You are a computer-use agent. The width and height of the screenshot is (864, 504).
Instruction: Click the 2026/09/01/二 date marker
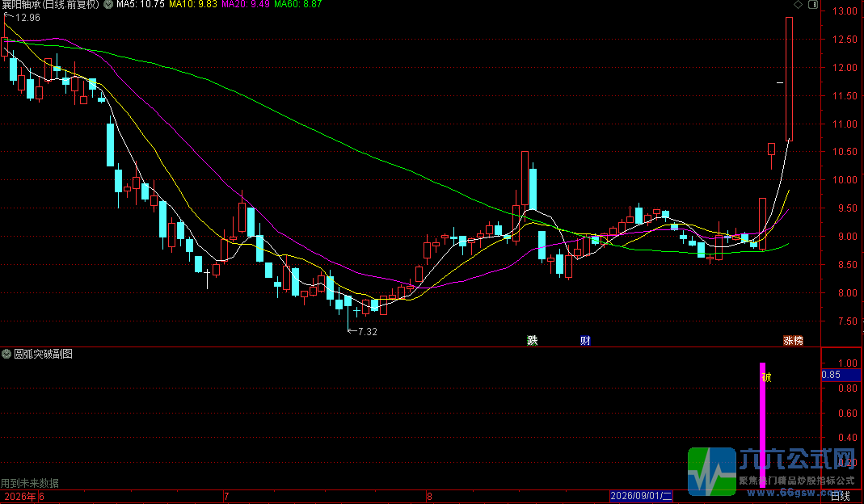pyautogui.click(x=642, y=496)
